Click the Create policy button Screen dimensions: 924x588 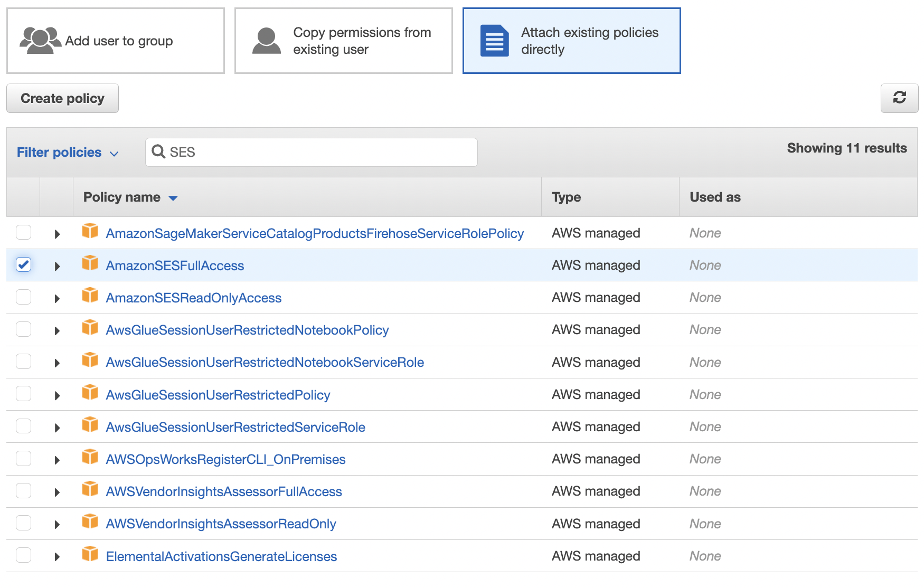coord(62,98)
